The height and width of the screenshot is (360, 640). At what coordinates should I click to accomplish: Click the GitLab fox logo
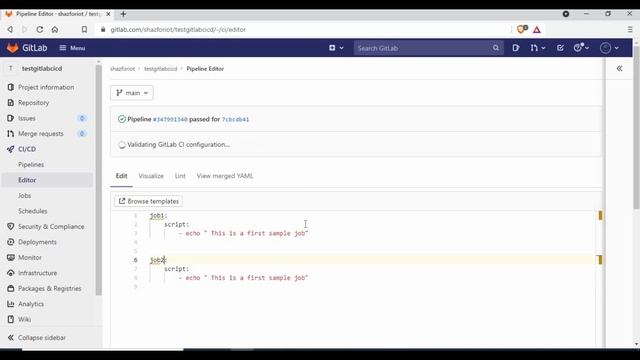point(12,48)
